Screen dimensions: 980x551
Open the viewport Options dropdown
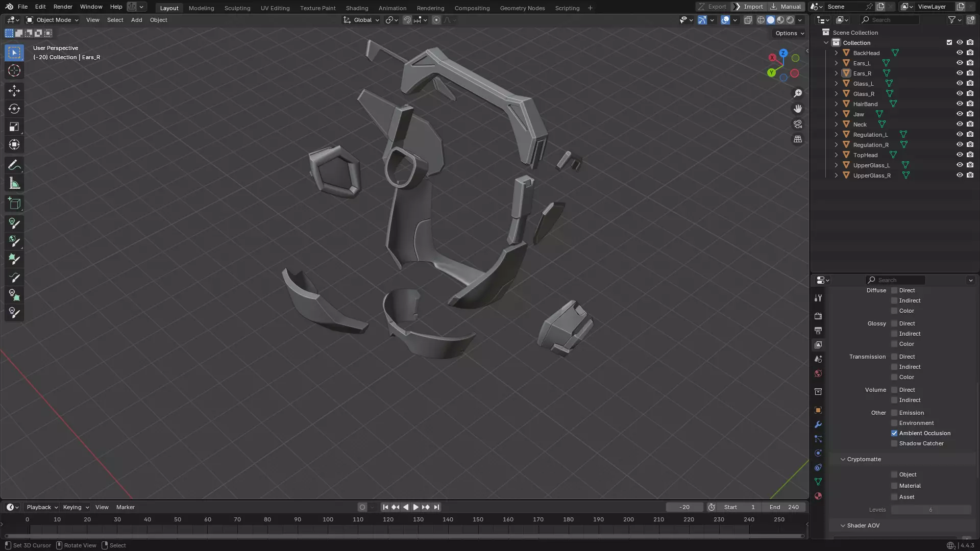tap(790, 33)
